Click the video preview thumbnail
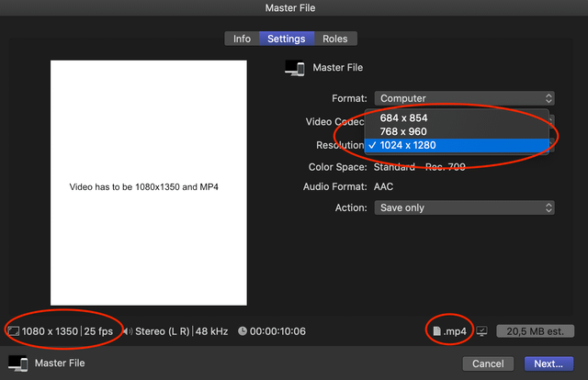The height and width of the screenshot is (380, 588). click(149, 183)
